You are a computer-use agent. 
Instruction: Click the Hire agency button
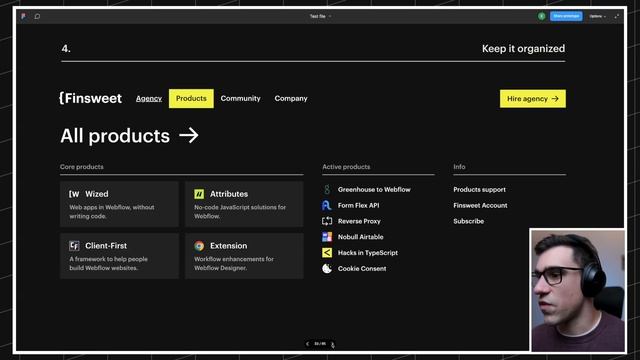click(x=533, y=99)
